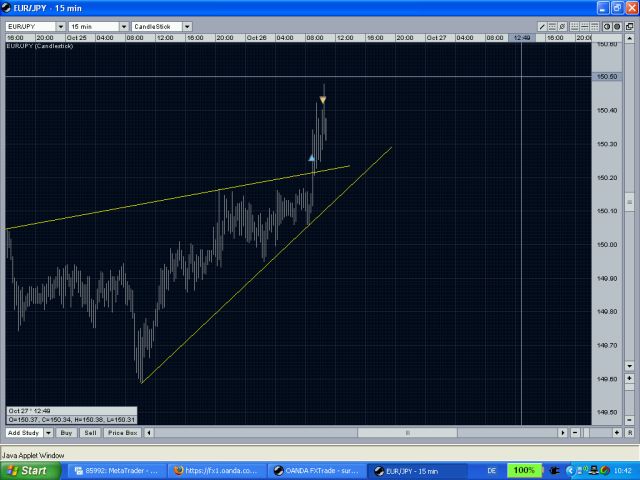Click the half-filled circle icon

[x=607, y=27]
